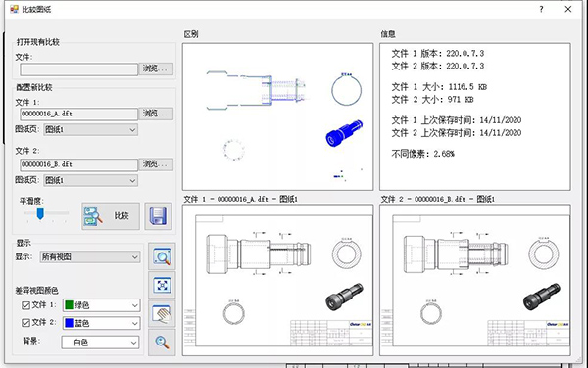This screenshot has width=588, height=368.
Task: Click the app icon in title bar
Action: coord(14,9)
